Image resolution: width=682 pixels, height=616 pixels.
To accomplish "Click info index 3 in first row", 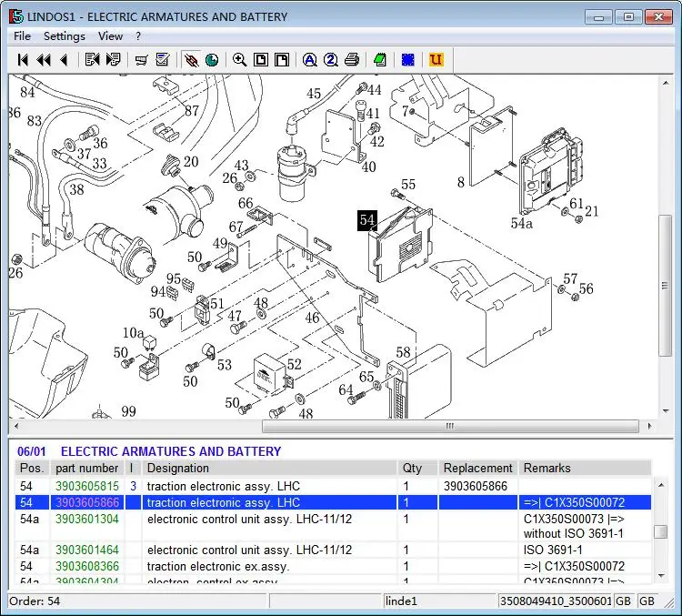I will 133,486.
